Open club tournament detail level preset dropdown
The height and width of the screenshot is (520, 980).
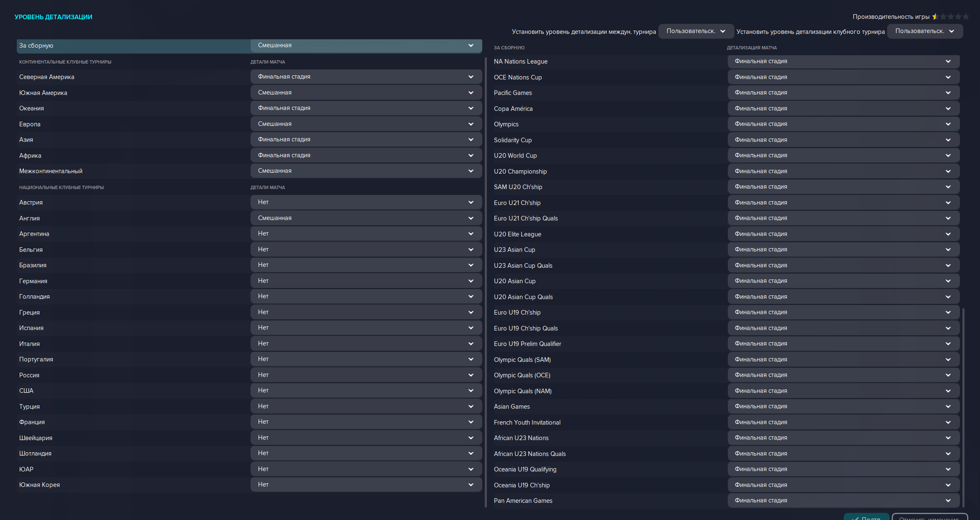(924, 31)
